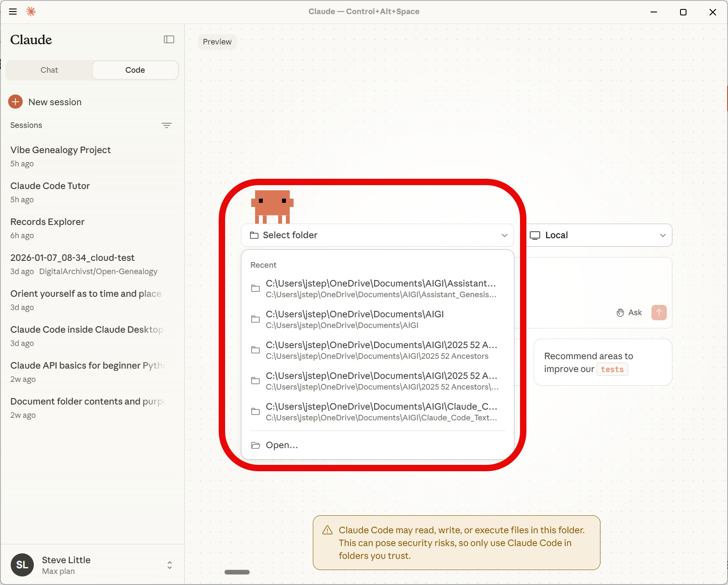
Task: Open the Sessions filter icon
Action: [166, 125]
